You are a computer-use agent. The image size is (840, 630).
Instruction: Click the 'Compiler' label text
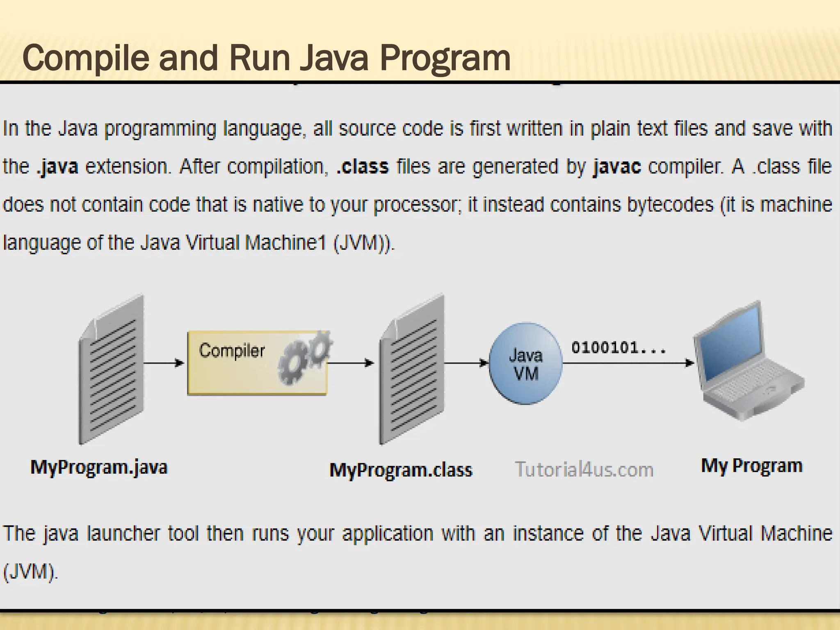coord(232,351)
